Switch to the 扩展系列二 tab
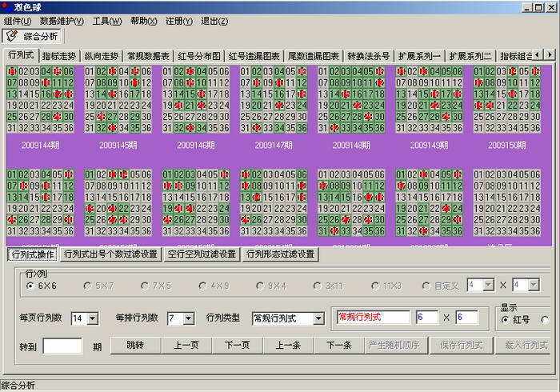Image resolution: width=560 pixels, height=392 pixels. click(x=470, y=56)
